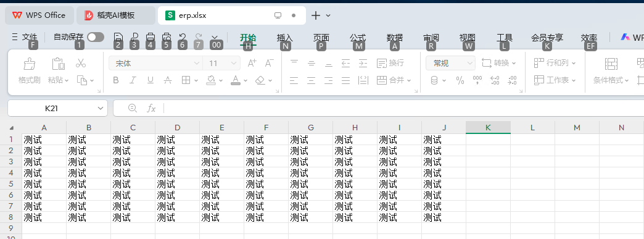Click the Decrease Indent icon
Image resolution: width=644 pixels, height=239 pixels.
tap(346, 63)
